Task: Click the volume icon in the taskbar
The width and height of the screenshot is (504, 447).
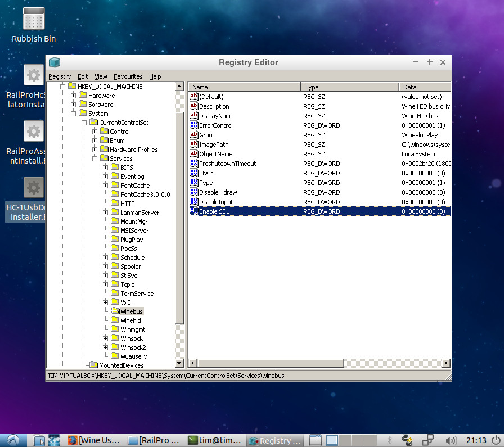Action: pos(451,440)
